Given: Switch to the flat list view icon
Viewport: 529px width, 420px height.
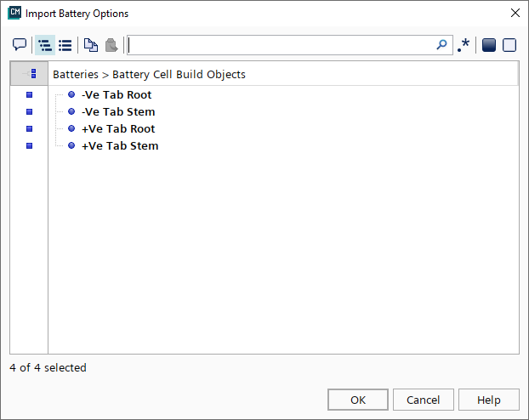Looking at the screenshot, I should pyautogui.click(x=65, y=45).
